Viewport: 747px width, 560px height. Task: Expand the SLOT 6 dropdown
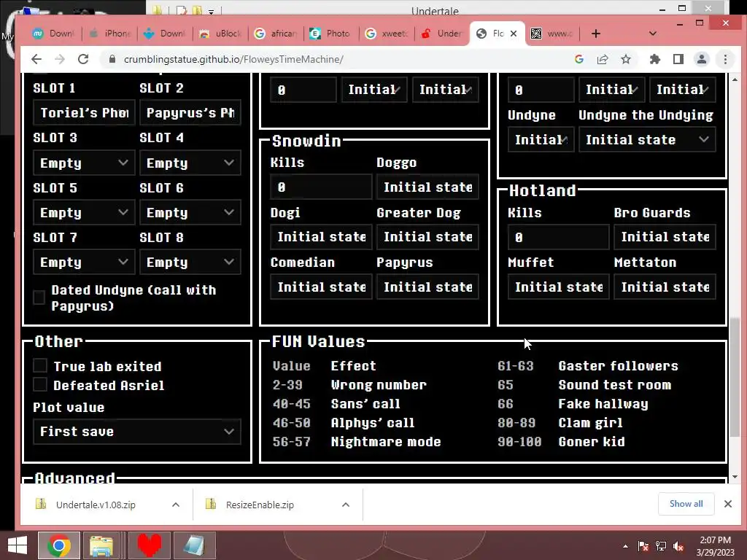[x=190, y=212]
